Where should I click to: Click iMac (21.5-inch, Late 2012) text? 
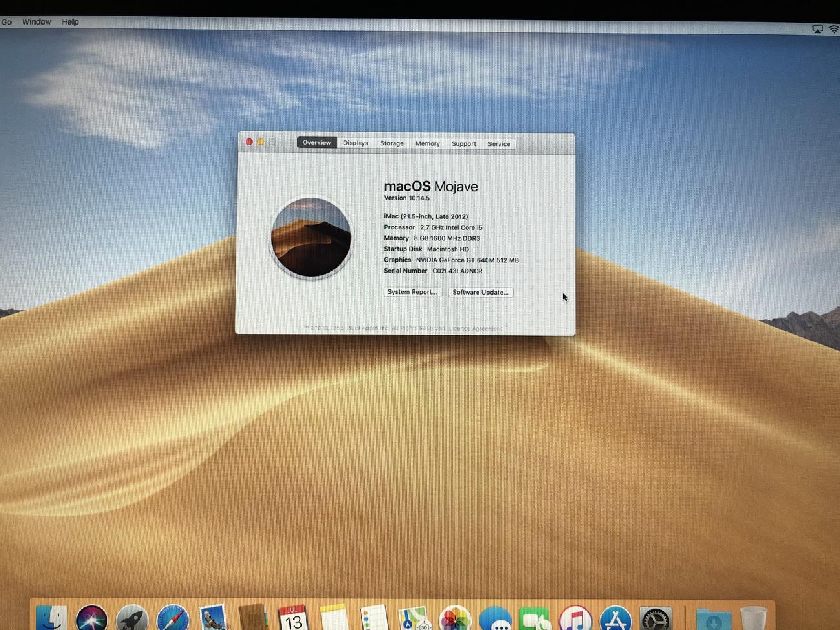tap(426, 216)
